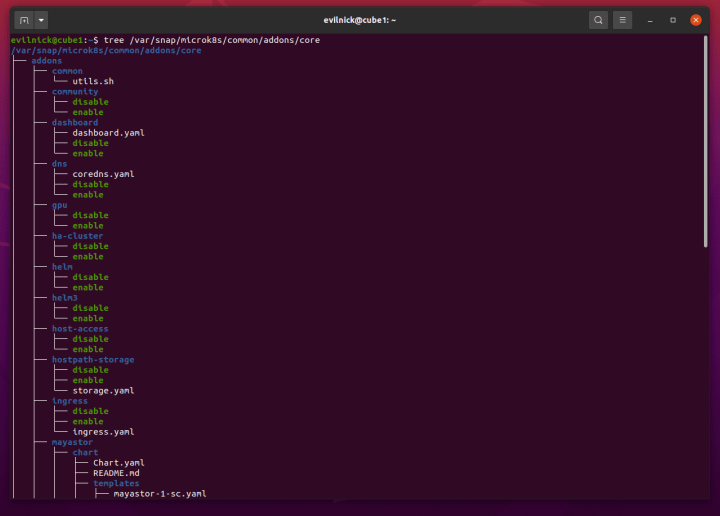Select ingress.yaml file name

(103, 432)
